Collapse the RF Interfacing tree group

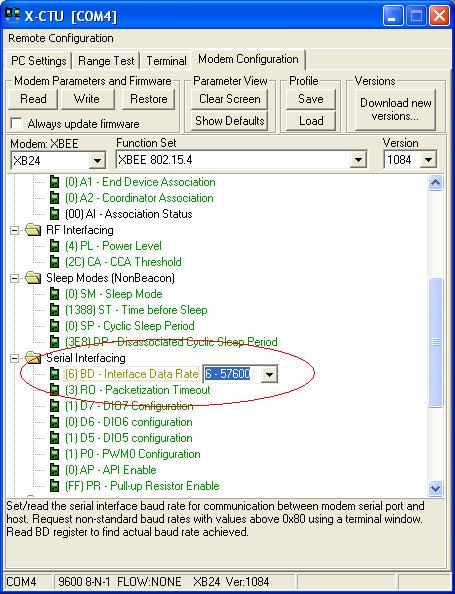click(x=14, y=230)
